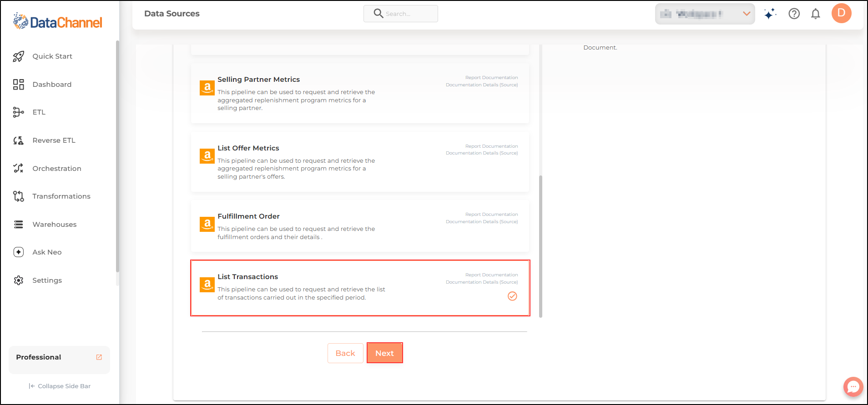This screenshot has width=868, height=405.
Task: Click the Data Sources page heading
Action: tap(172, 14)
